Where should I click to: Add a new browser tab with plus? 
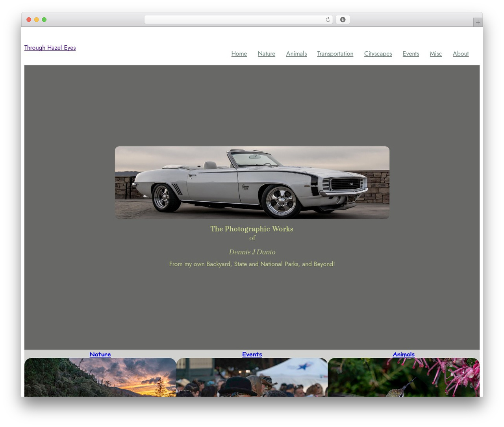[x=478, y=22]
